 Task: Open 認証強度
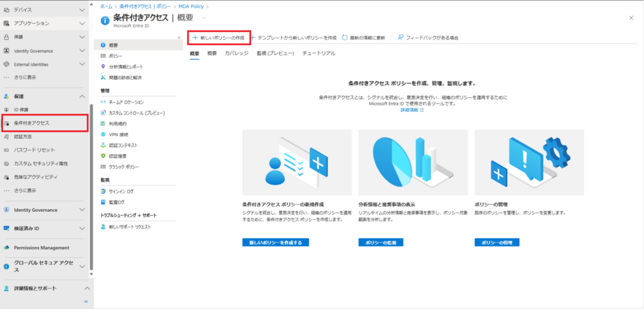[117, 156]
